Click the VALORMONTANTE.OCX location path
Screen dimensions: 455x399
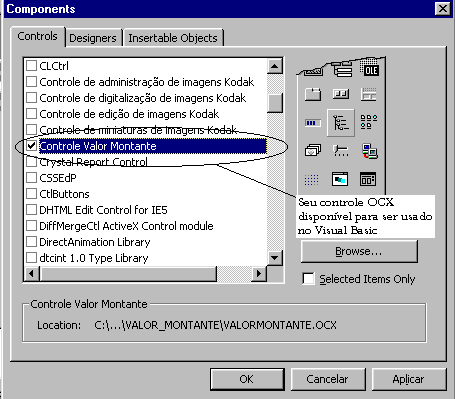coord(215,325)
